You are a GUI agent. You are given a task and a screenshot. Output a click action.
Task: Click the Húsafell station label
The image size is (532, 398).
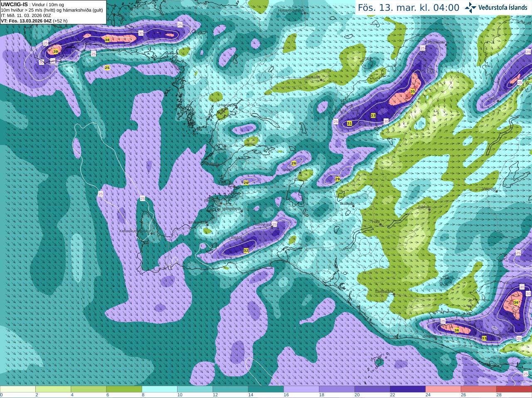[313, 77]
